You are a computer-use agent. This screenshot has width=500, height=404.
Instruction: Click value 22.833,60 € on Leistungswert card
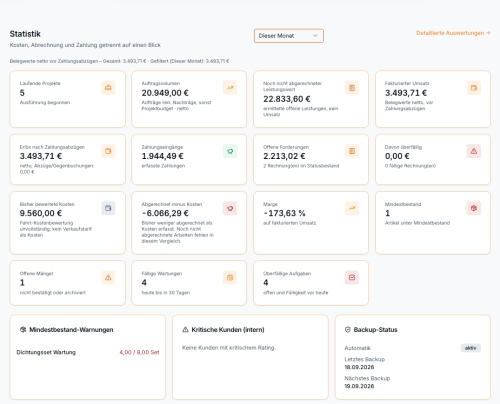[287, 99]
